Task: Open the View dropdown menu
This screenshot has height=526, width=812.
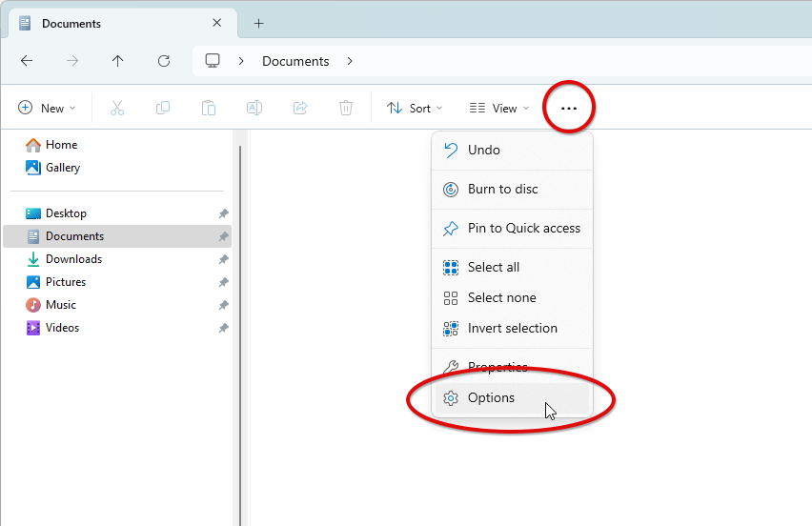Action: click(499, 109)
